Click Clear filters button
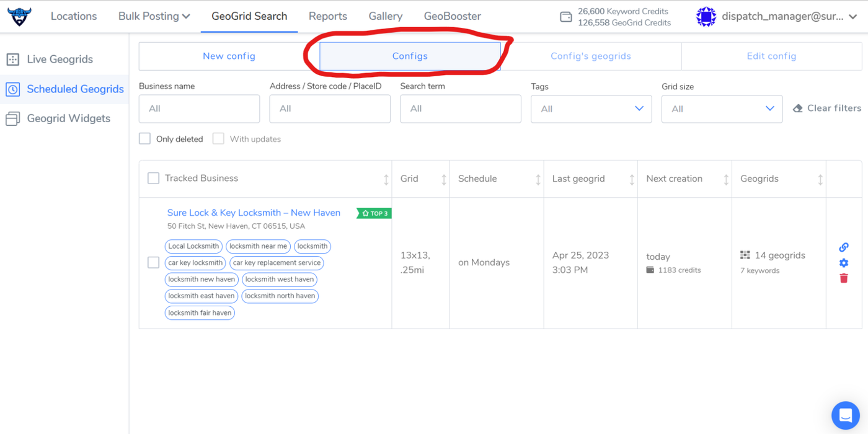Viewport: 868px width, 434px height. 827,108
